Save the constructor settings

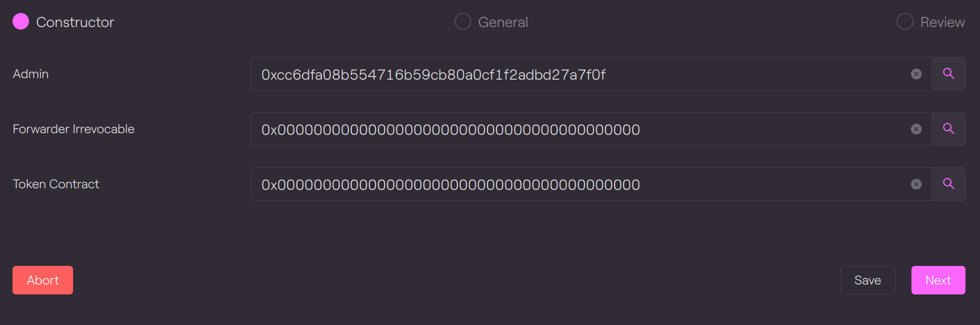[867, 280]
